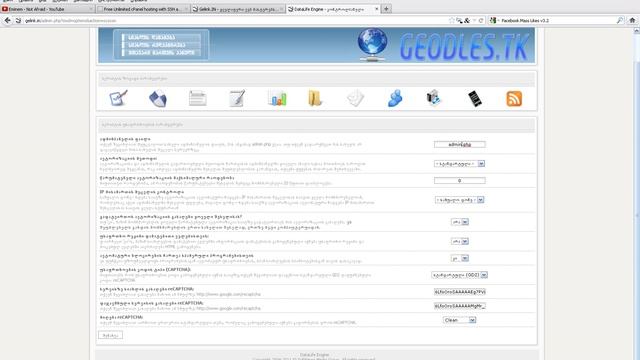Open the blue shield security icon
The image size is (640, 360).
[158, 98]
